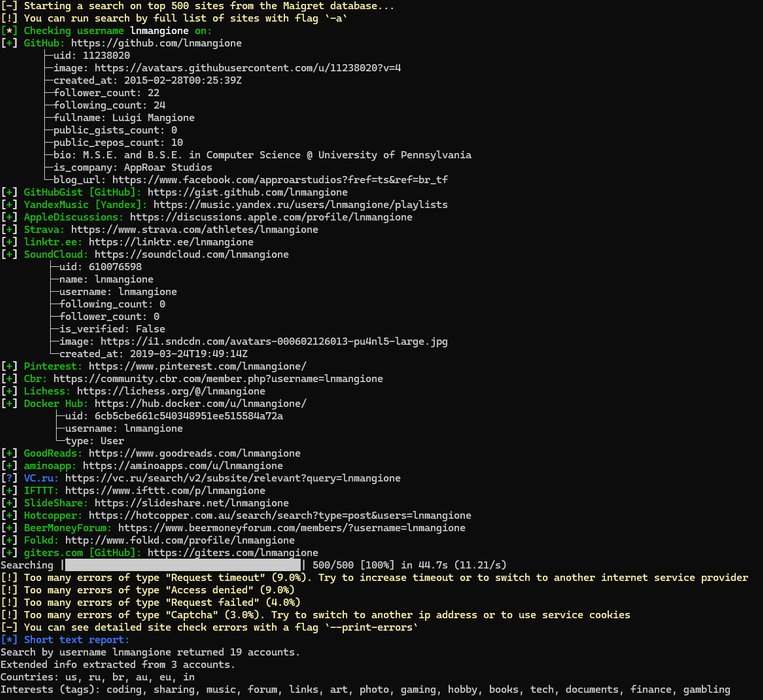Click the Docker Hub uid hash value
Image resolution: width=763 pixels, height=700 pixels.
point(188,416)
